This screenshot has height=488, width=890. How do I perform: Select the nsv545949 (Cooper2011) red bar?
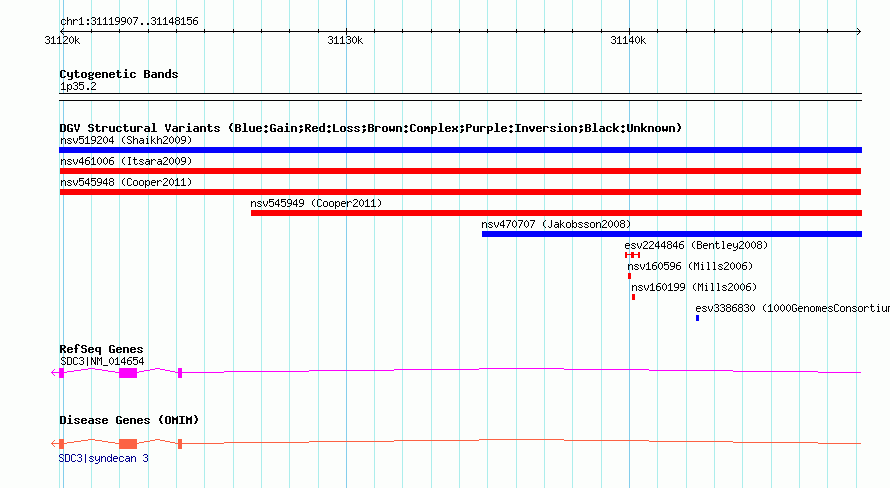556,213
